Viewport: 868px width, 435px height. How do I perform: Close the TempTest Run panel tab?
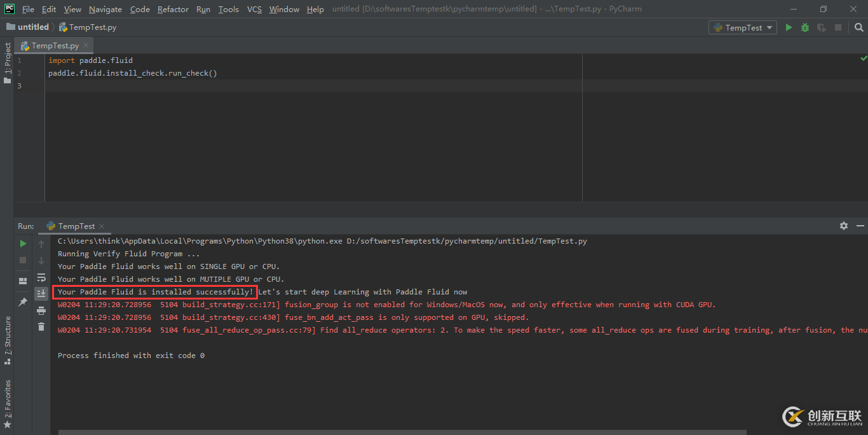102,226
